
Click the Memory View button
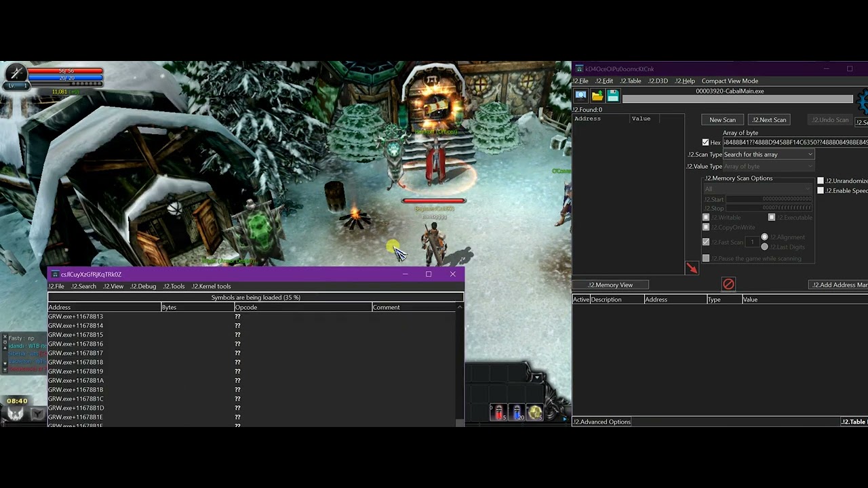point(610,285)
